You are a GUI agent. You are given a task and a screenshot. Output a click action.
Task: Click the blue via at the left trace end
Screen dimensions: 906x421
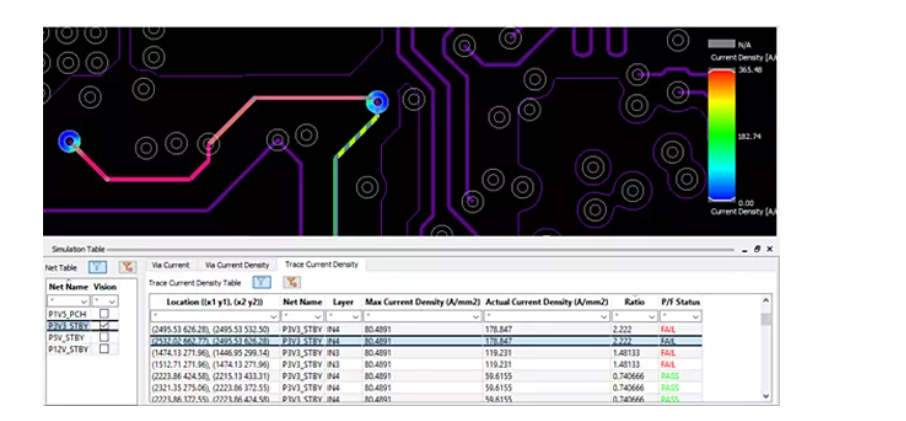[69, 142]
